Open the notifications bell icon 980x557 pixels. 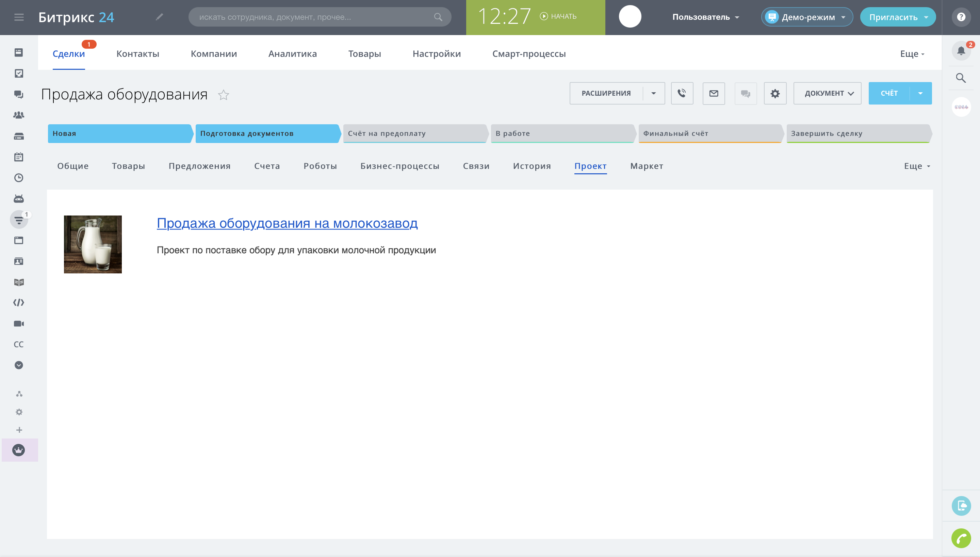click(x=961, y=51)
